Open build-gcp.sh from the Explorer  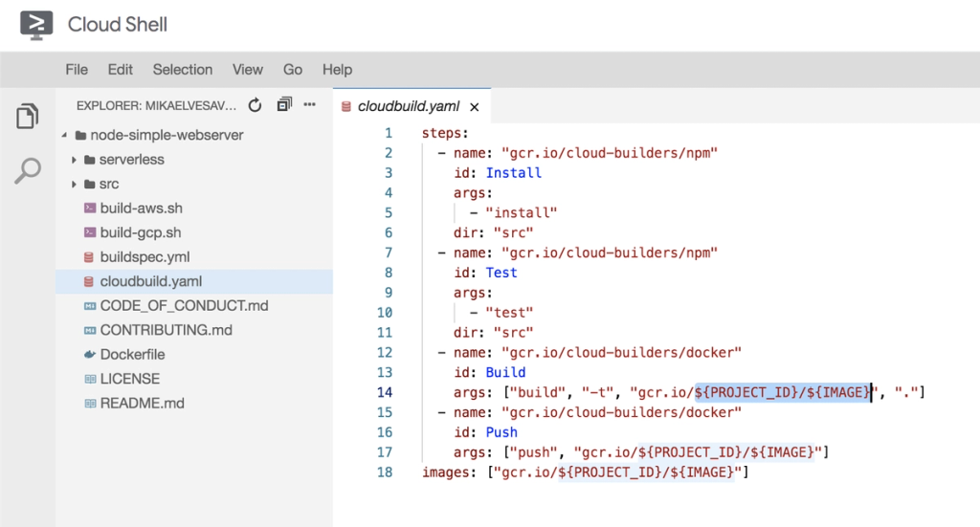point(141,232)
